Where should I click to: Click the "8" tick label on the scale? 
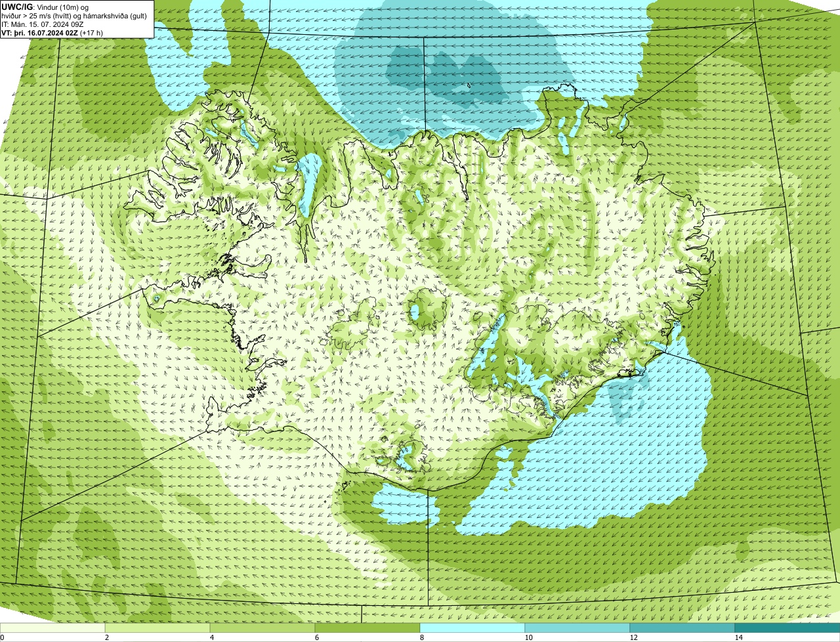[422, 637]
